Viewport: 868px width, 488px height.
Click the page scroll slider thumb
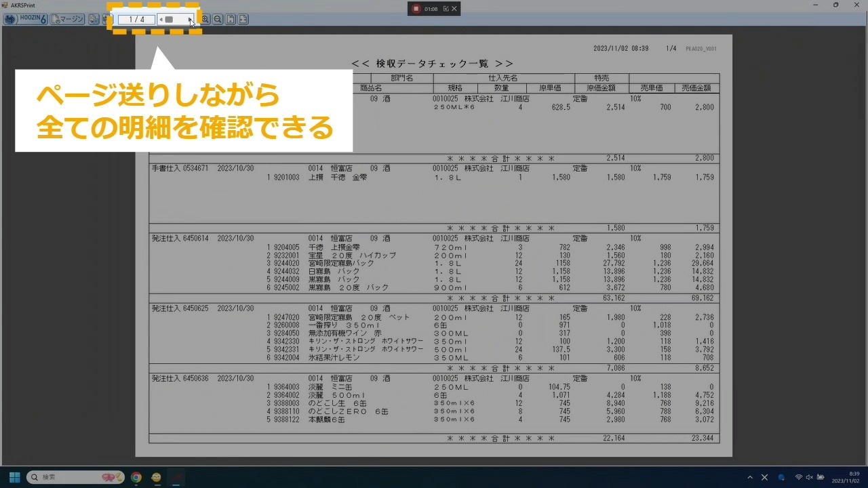click(x=169, y=20)
